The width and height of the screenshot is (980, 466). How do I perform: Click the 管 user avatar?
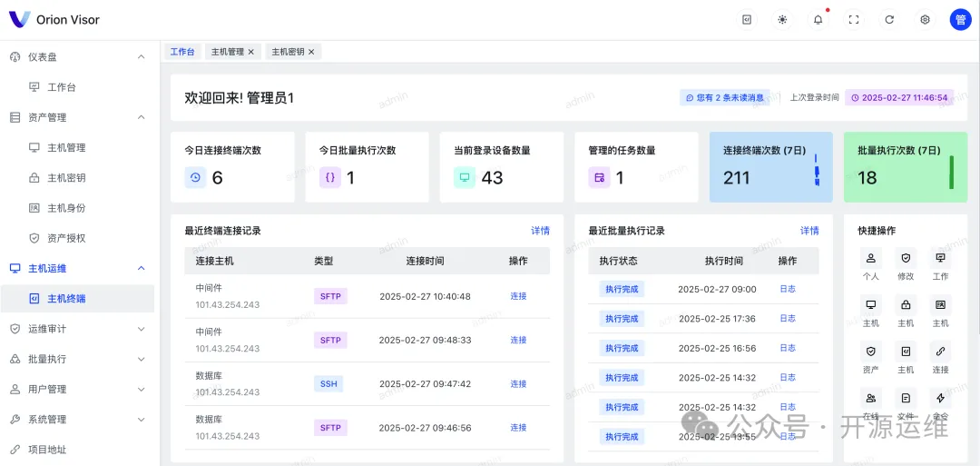pyautogui.click(x=960, y=19)
